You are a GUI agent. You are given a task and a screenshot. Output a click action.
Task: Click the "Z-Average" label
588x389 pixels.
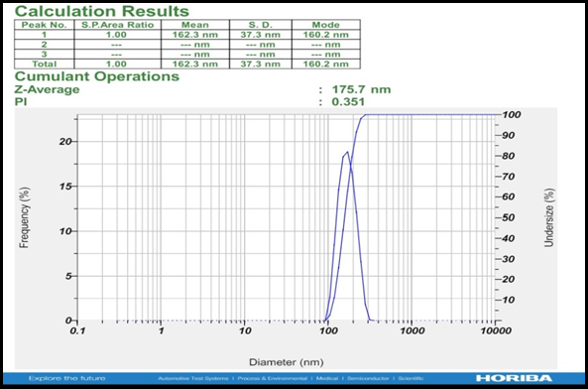point(47,89)
